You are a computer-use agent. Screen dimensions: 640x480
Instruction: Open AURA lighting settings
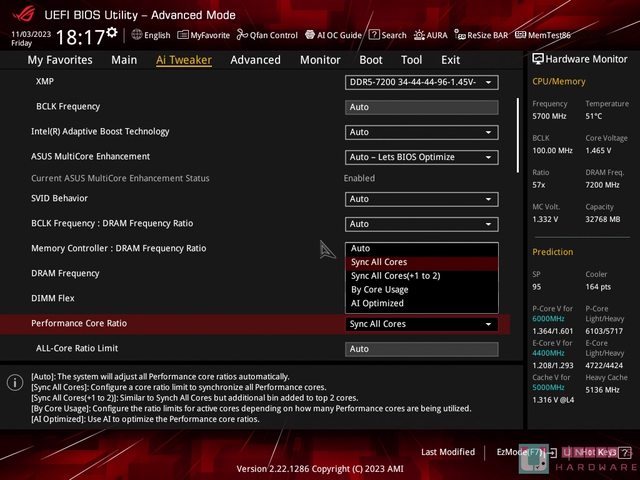coord(430,35)
